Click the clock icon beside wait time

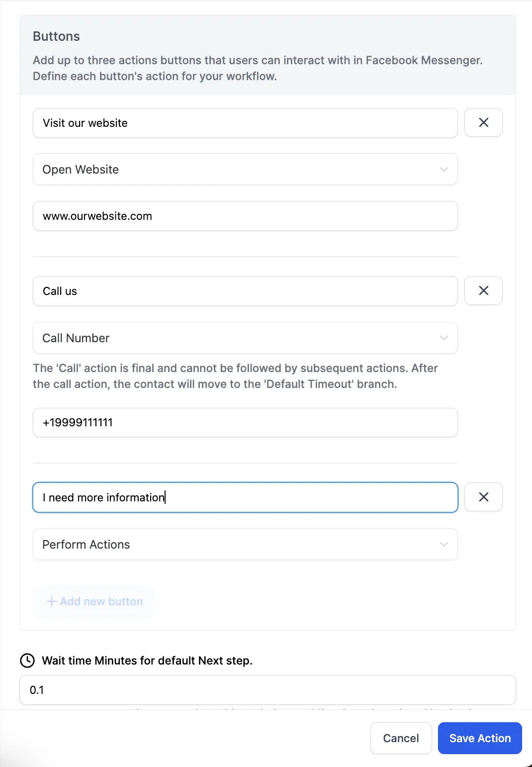click(27, 661)
